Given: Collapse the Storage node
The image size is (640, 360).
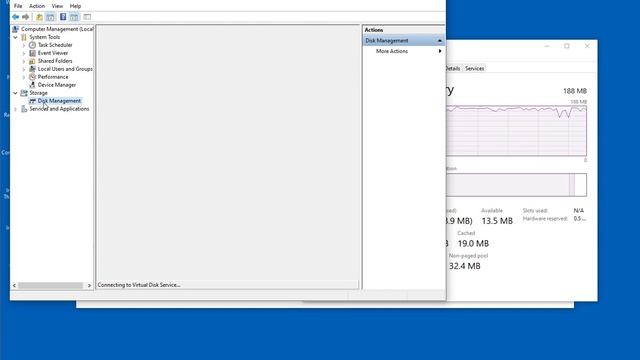Looking at the screenshot, I should point(16,93).
